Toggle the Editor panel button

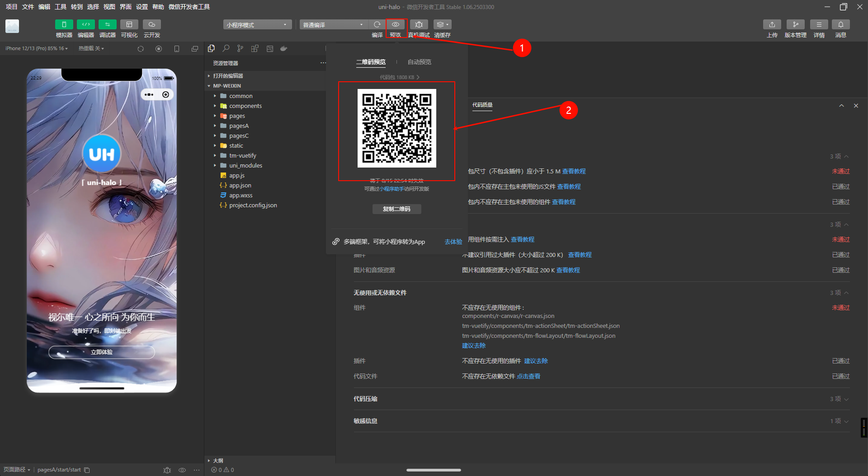pyautogui.click(x=85, y=24)
